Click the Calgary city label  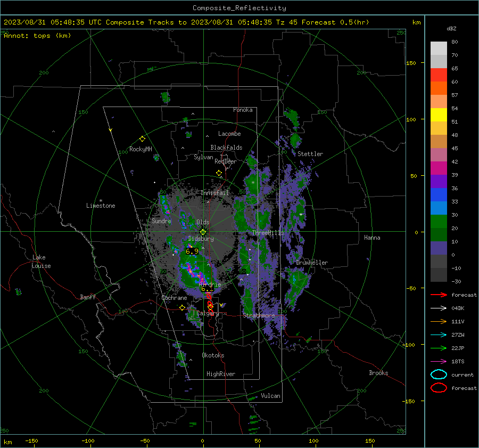[x=208, y=313]
